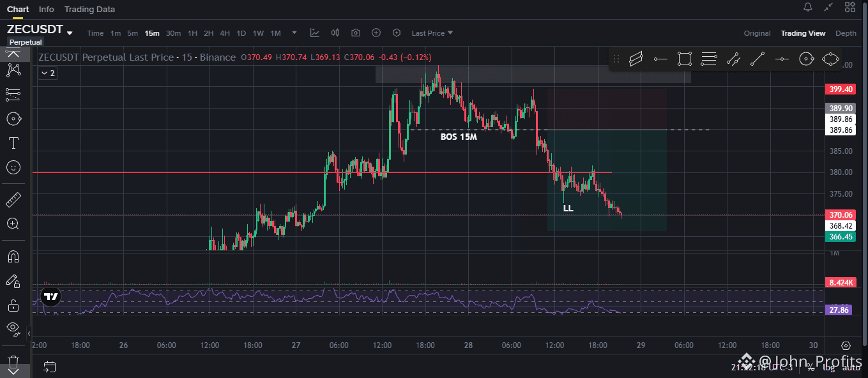Toggle auto scale on price axis
Image resolution: width=868 pixels, height=378 pixels.
851,367
